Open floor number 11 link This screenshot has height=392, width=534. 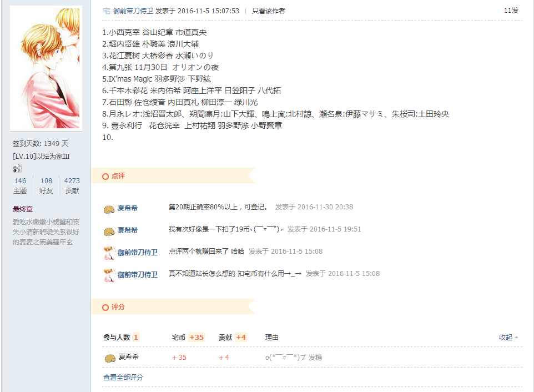click(x=511, y=11)
